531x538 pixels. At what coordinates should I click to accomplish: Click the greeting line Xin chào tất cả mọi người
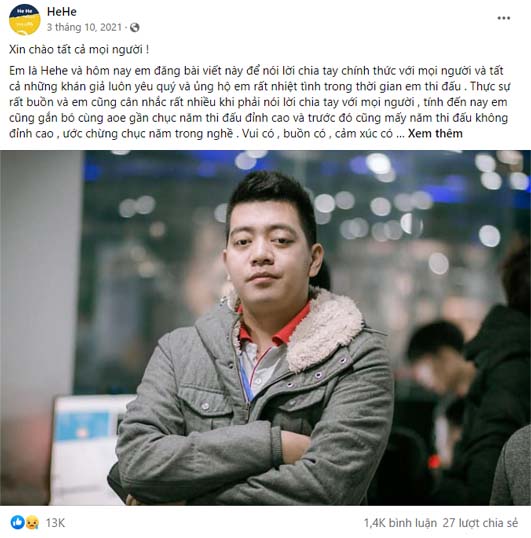pos(79,49)
